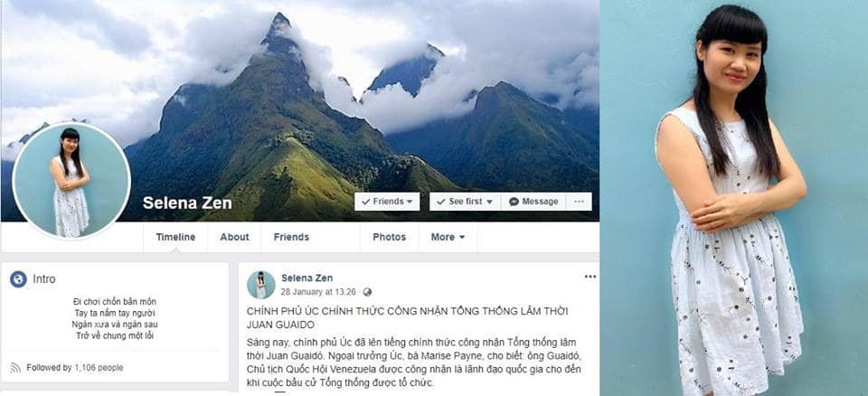
Task: Open the circular profile picture
Action: (71, 181)
